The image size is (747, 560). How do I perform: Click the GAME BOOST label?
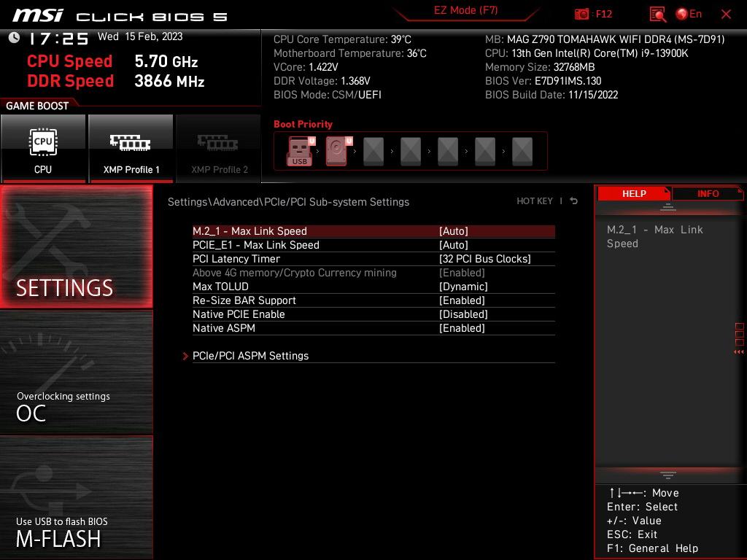[37, 106]
